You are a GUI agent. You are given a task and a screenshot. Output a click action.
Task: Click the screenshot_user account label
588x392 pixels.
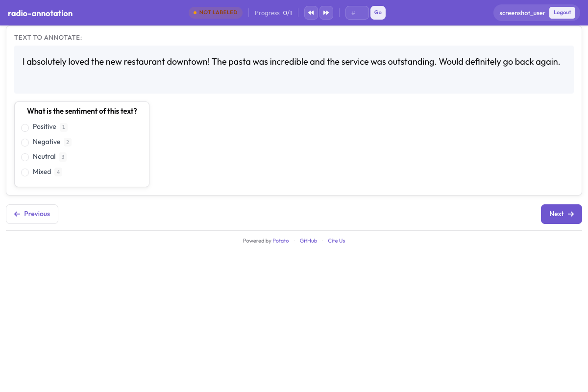(522, 13)
